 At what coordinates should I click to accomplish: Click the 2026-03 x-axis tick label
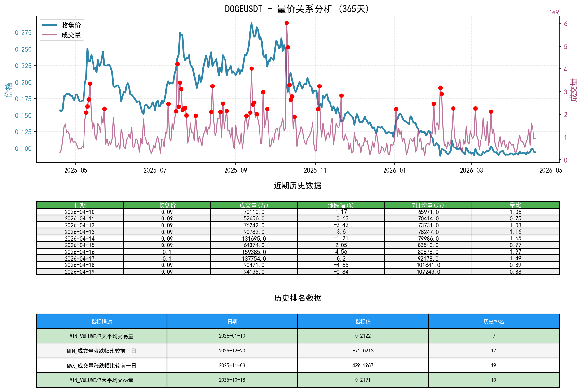[471, 170]
